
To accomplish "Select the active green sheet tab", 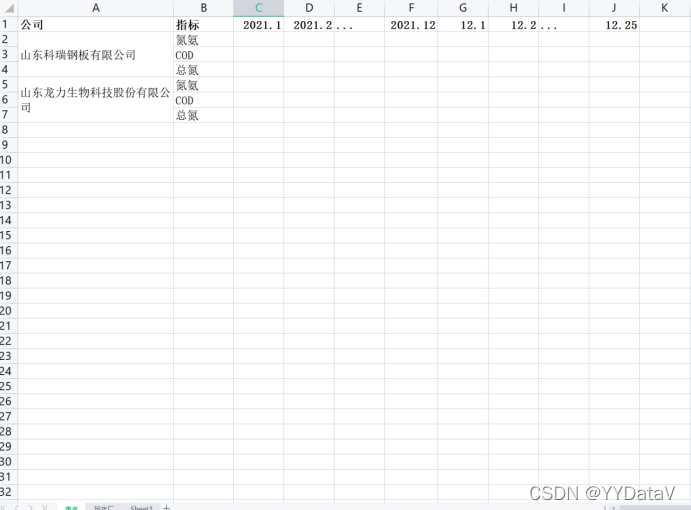I will click(x=71, y=507).
